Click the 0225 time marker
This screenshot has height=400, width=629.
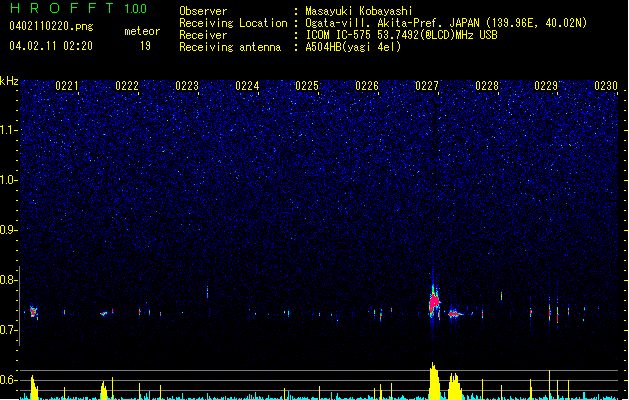(307, 86)
